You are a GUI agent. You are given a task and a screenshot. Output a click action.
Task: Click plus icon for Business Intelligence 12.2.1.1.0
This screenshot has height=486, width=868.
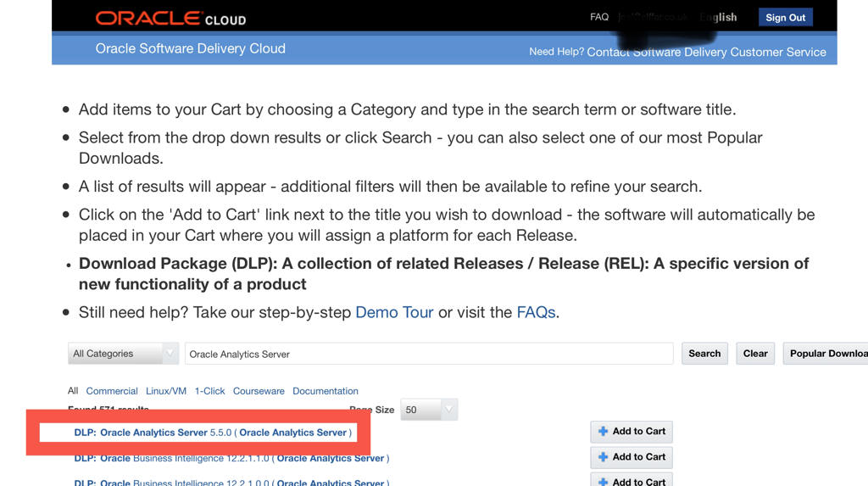click(x=603, y=457)
